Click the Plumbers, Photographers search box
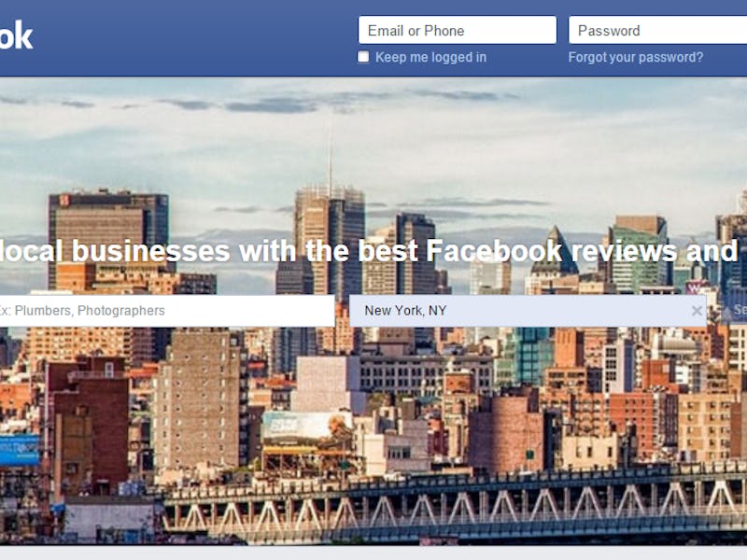Screen dimensions: 747x560 167,311
